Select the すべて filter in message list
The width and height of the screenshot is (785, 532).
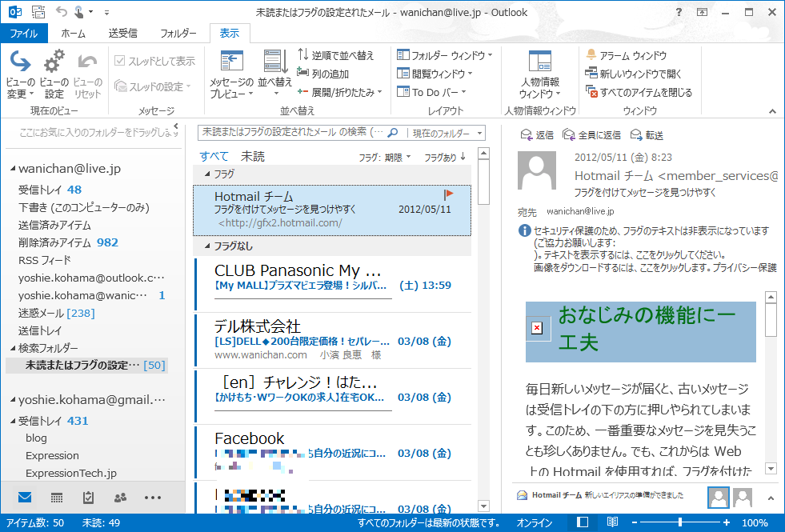pyautogui.click(x=214, y=156)
